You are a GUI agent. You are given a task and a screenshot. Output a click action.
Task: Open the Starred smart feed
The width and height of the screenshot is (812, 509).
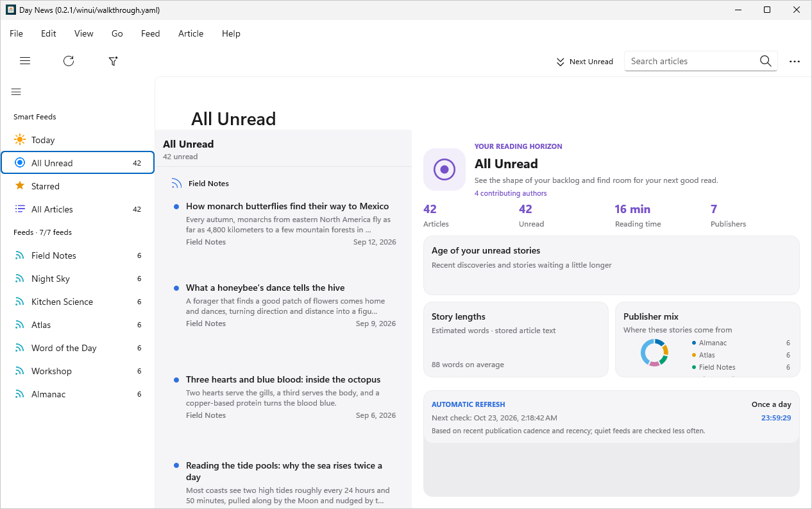click(x=78, y=186)
